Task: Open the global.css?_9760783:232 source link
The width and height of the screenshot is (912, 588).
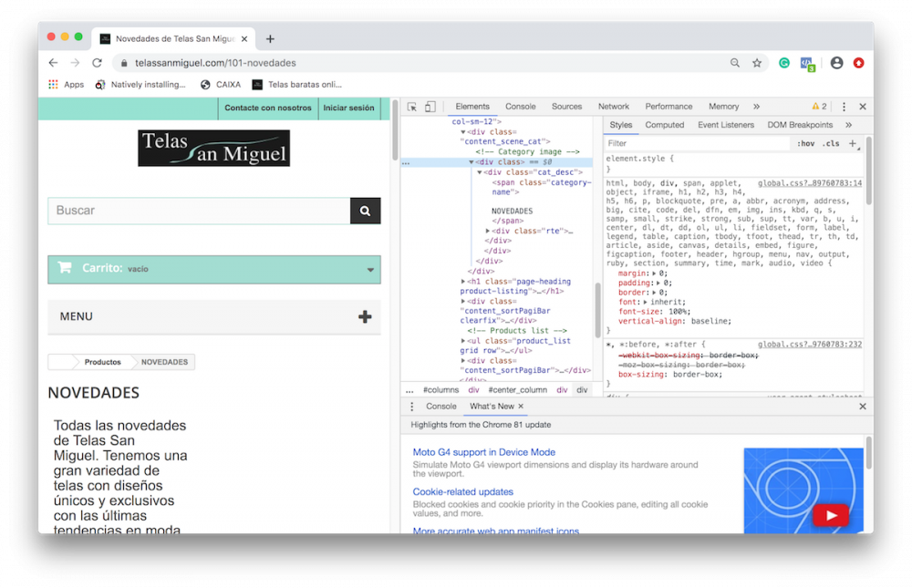Action: point(810,345)
